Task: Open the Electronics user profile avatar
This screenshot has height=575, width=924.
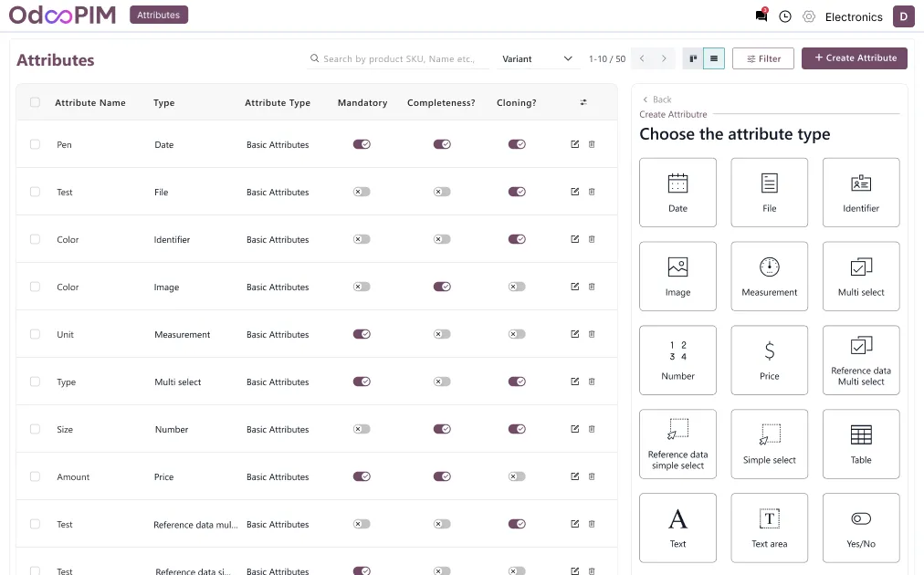Action: [x=903, y=16]
